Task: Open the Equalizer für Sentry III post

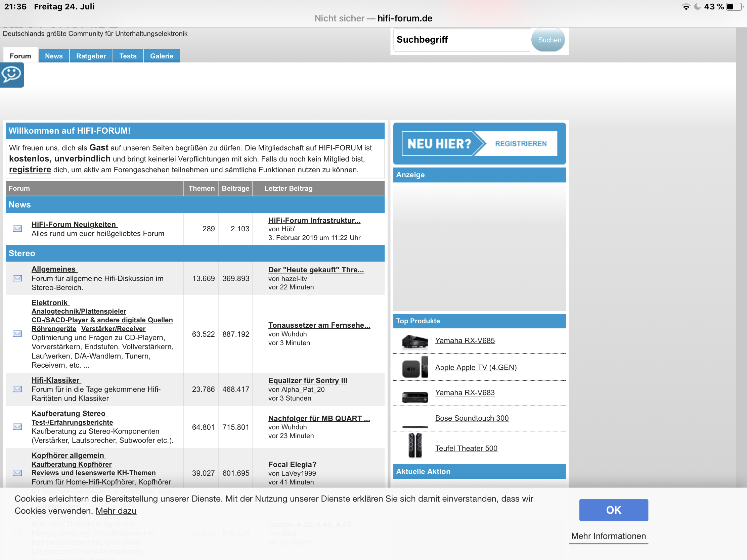Action: pos(308,380)
